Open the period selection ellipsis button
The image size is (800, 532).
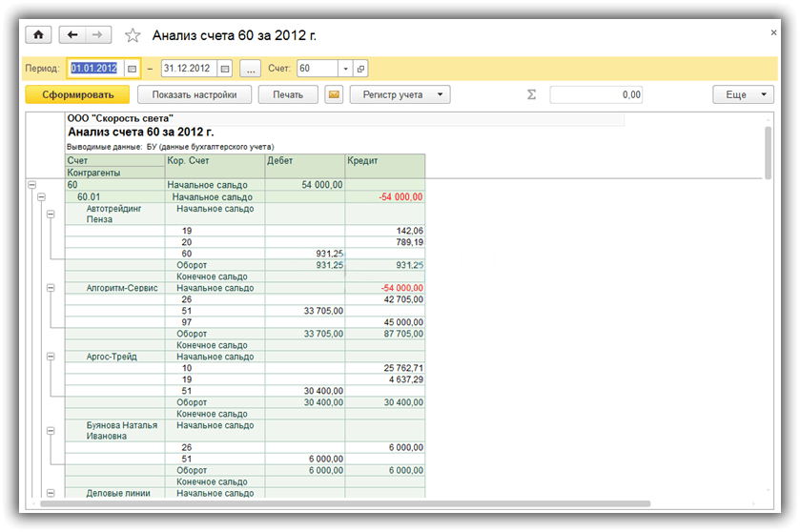(251, 69)
